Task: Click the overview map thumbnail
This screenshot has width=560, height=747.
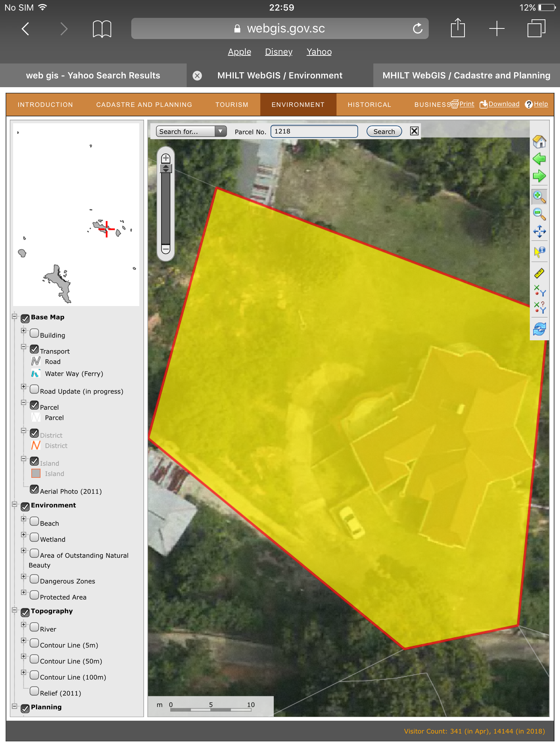Action: (x=76, y=214)
